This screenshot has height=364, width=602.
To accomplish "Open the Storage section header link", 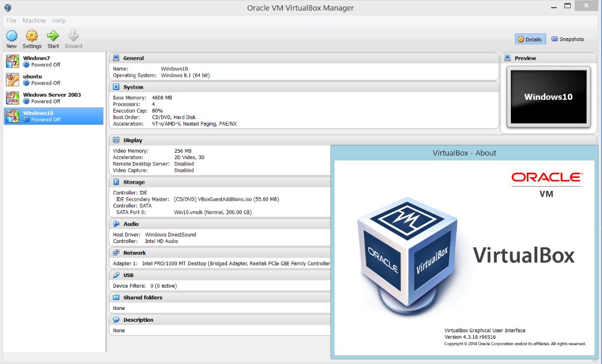I will click(133, 182).
